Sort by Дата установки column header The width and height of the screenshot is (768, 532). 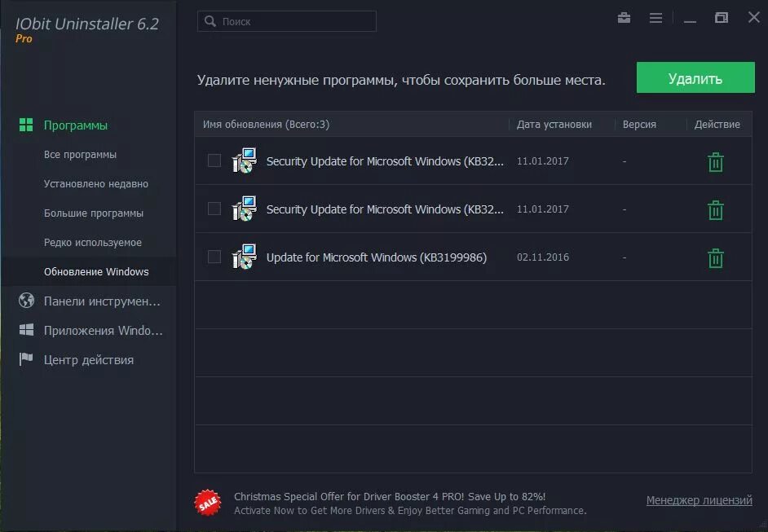point(554,125)
